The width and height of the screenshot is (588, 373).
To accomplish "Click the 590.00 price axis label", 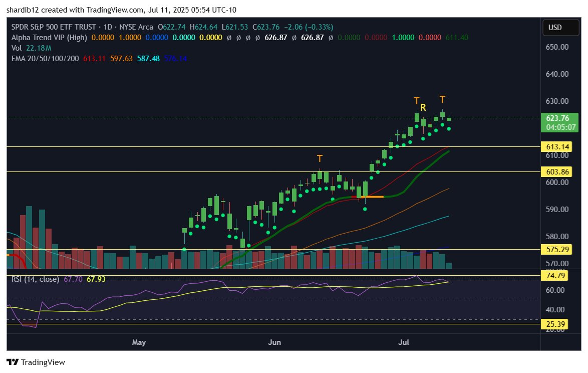I will 557,210.
